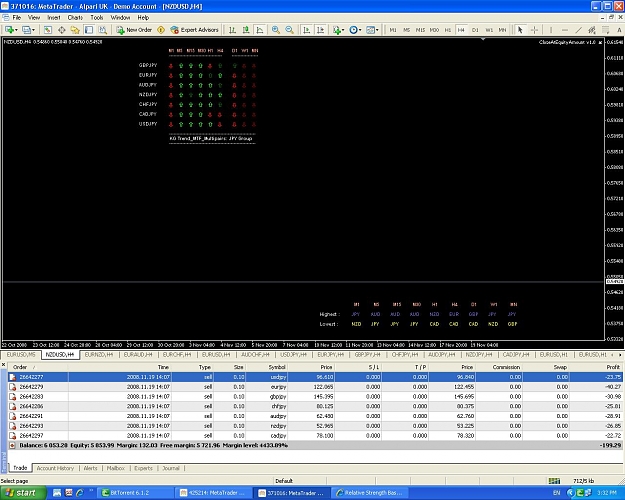This screenshot has height=500, width=625.
Task: Switch to BitTorrent 6.1.2 taskbar item
Action: tap(134, 493)
